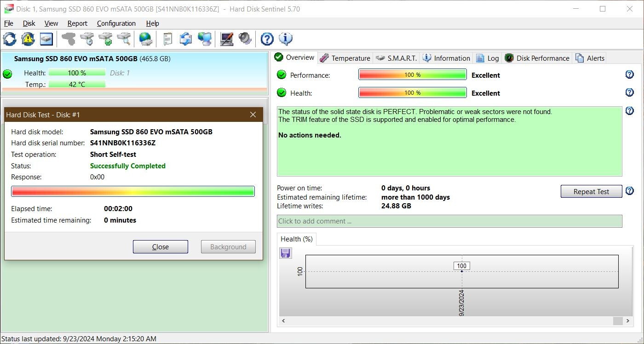Click the test progress bar in the dialog

[133, 191]
